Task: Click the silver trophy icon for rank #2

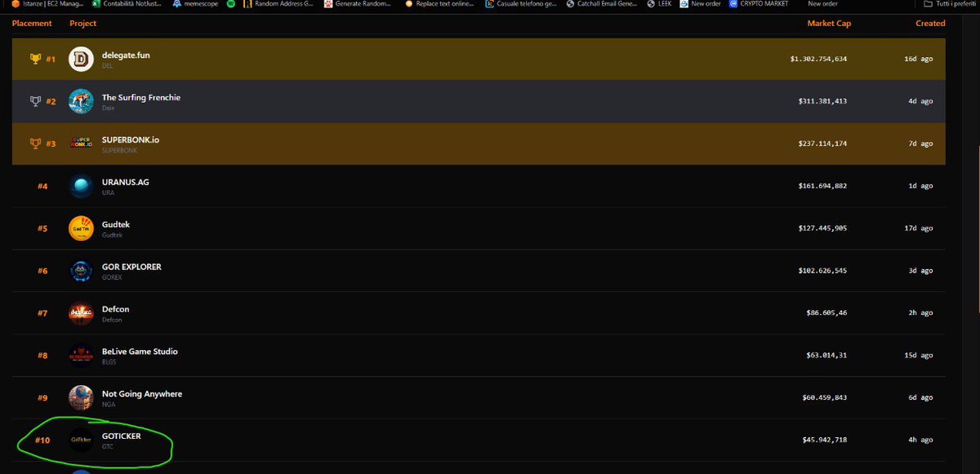Action: [x=35, y=101]
